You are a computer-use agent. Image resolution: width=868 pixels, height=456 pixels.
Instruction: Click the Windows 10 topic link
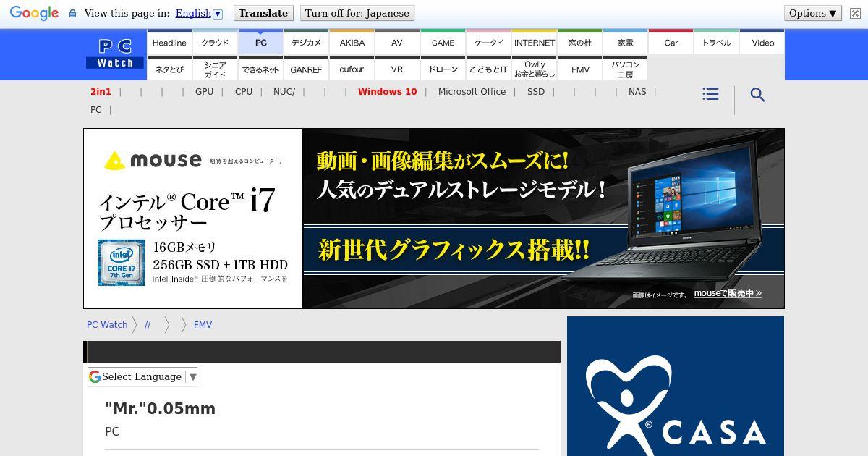coord(387,91)
